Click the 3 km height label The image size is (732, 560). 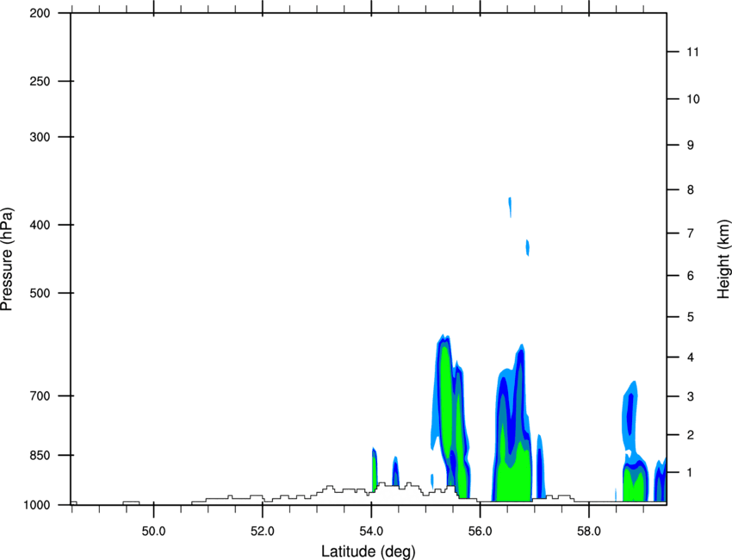point(691,396)
